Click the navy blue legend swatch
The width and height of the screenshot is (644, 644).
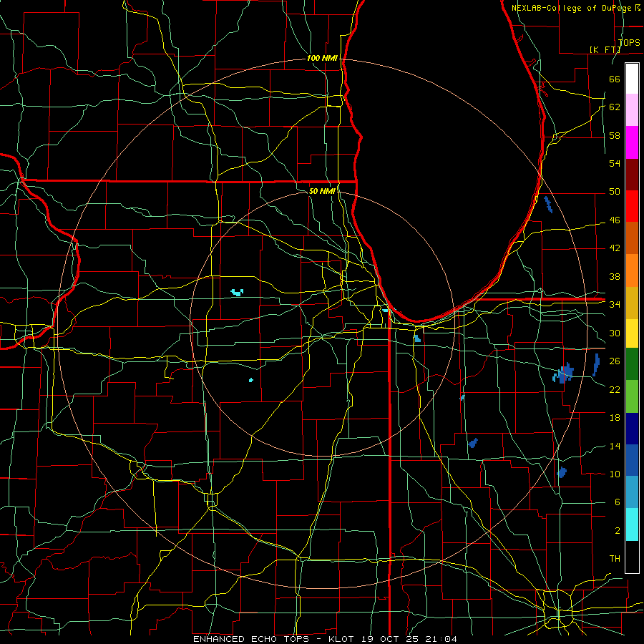[632, 429]
